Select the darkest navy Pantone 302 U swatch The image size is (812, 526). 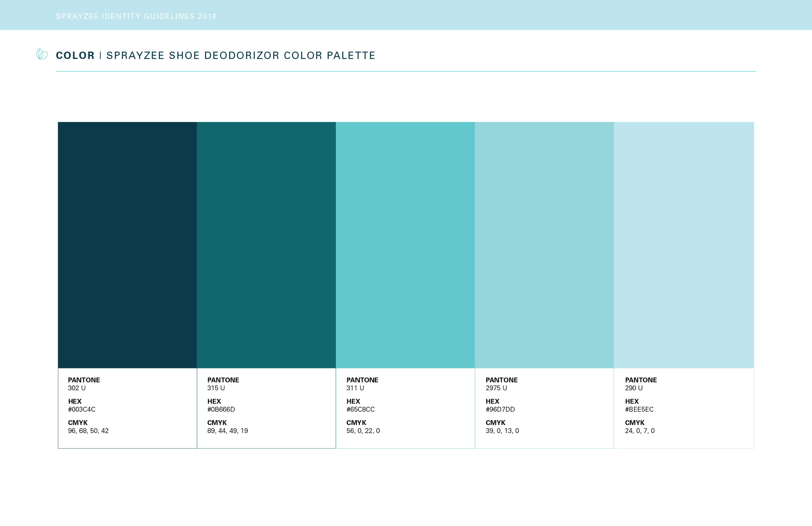tap(127, 245)
